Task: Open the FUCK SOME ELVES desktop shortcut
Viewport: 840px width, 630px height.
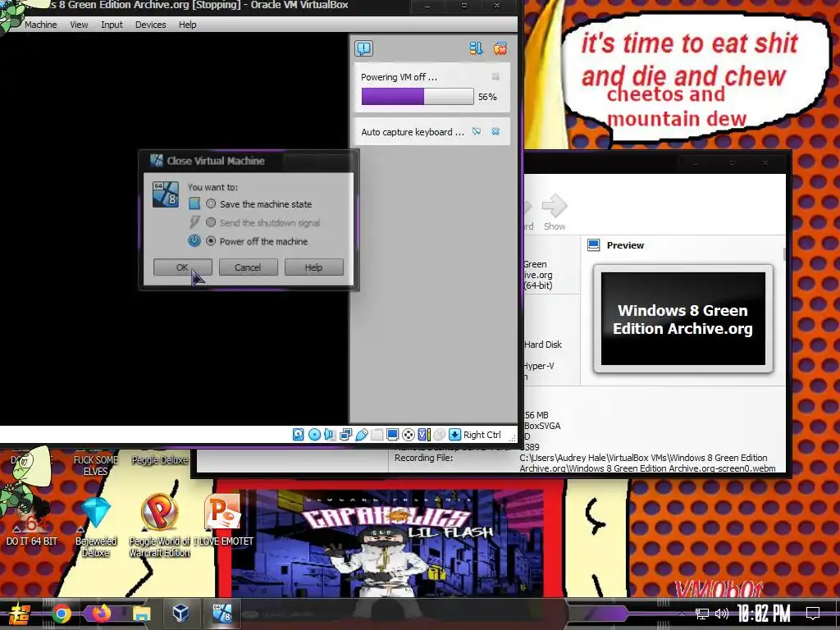Action: point(96,465)
